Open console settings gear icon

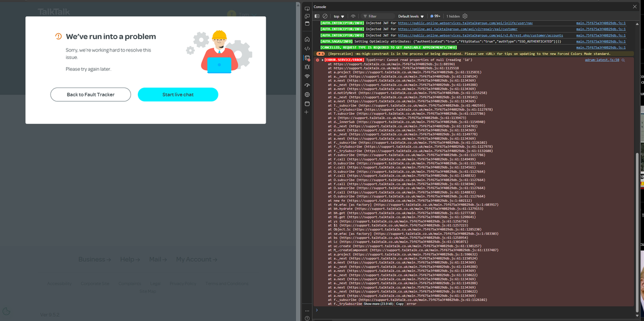465,17
